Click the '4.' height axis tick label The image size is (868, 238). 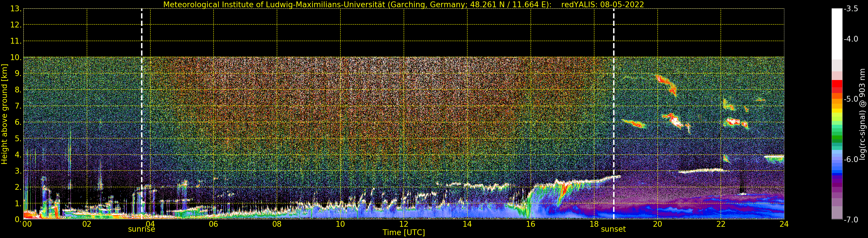pyautogui.click(x=18, y=155)
